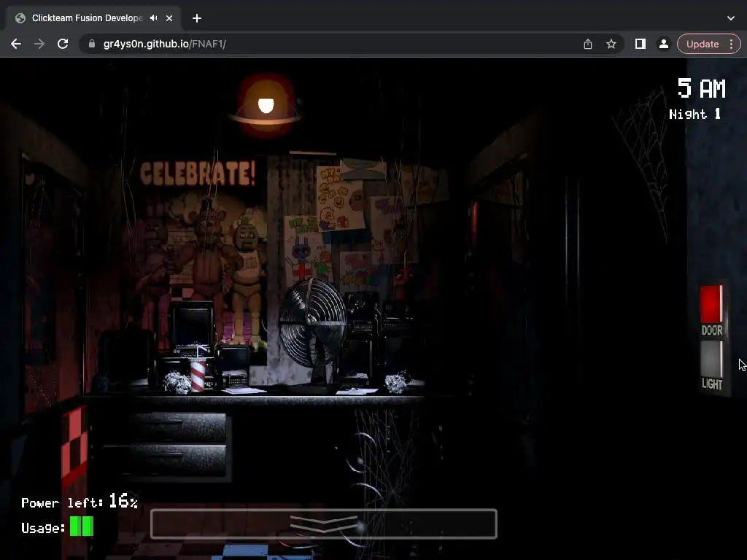This screenshot has height=560, width=747.
Task: Toggle the red DOOR button
Action: (711, 304)
